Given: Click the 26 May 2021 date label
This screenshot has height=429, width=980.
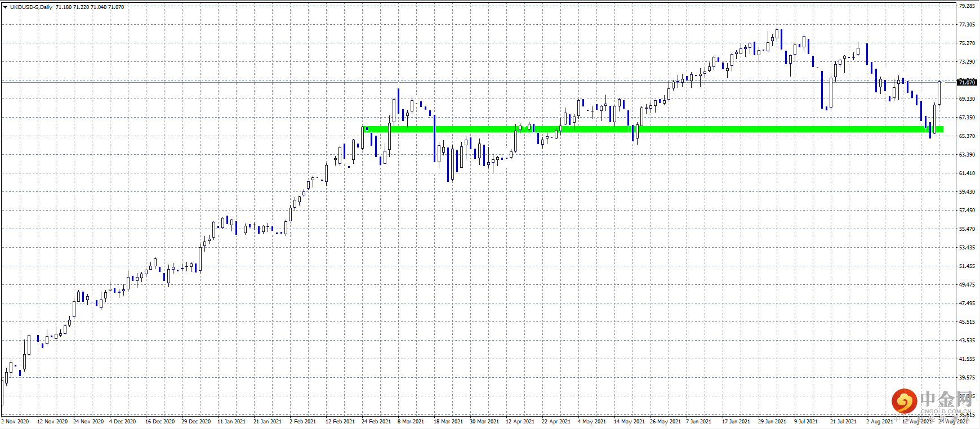Looking at the screenshot, I should point(666,422).
